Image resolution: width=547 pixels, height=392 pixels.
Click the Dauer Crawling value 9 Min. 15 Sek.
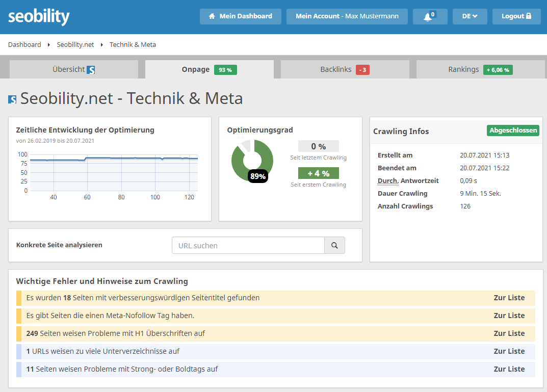click(x=480, y=194)
